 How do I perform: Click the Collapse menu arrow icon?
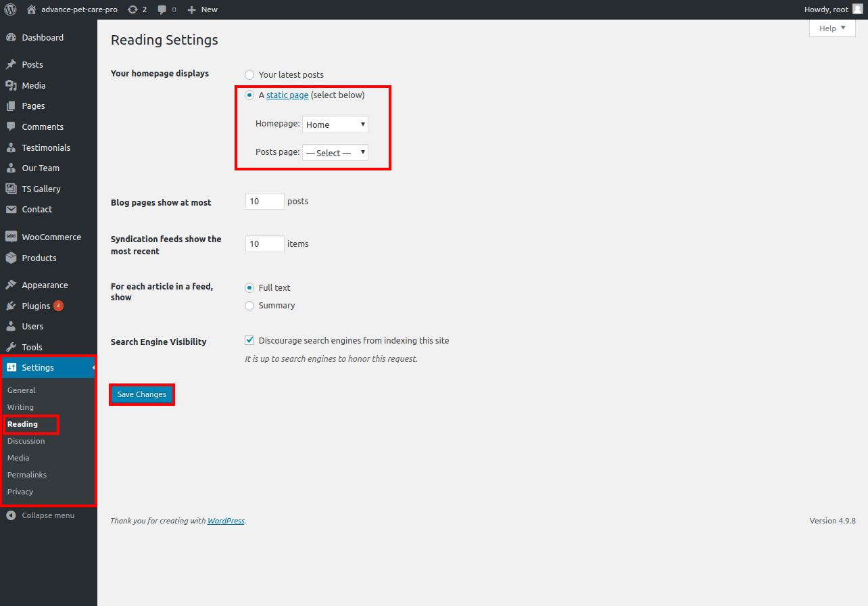click(x=11, y=515)
